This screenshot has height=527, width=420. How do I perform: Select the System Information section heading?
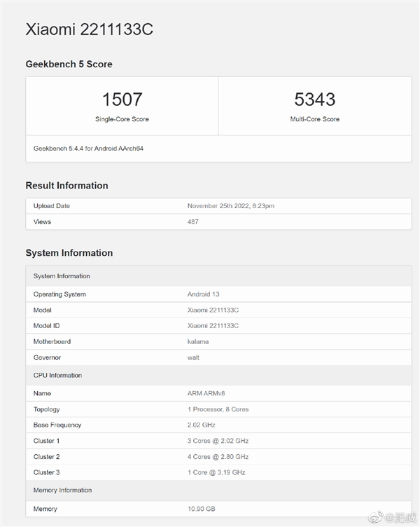[69, 253]
